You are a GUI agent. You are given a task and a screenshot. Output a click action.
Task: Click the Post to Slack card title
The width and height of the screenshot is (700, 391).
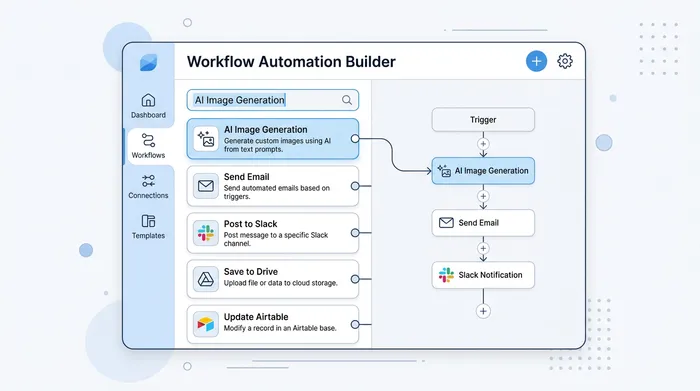250,224
